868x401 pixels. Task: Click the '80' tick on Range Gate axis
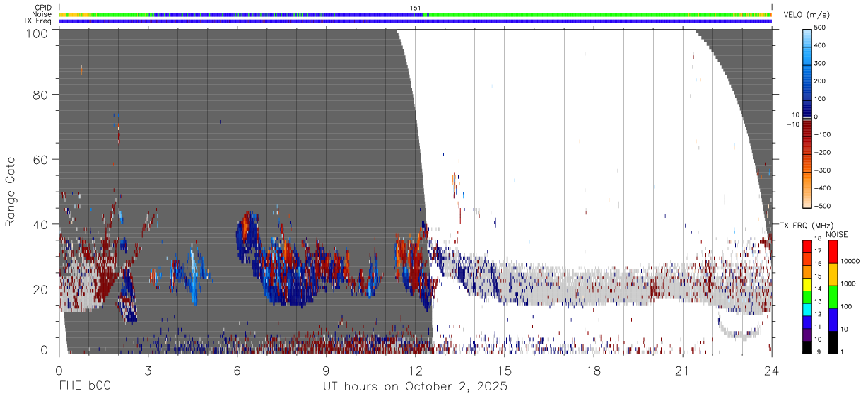pyautogui.click(x=42, y=94)
